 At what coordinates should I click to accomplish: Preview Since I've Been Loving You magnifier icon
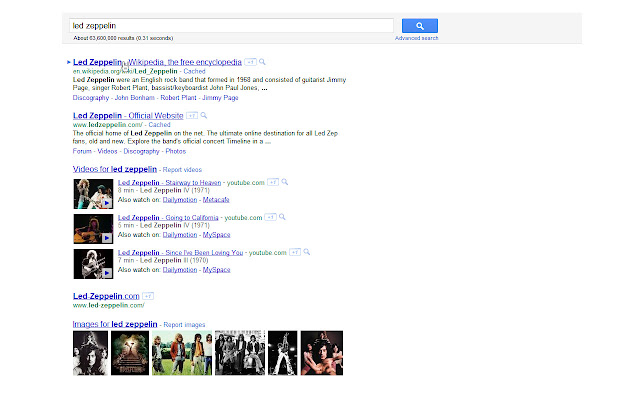pyautogui.click(x=307, y=253)
